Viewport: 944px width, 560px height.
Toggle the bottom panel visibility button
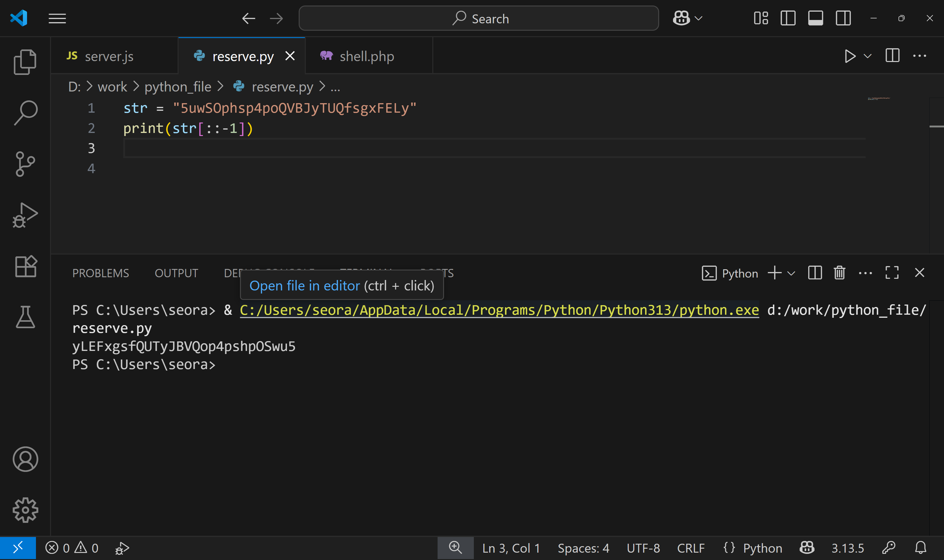(x=815, y=18)
